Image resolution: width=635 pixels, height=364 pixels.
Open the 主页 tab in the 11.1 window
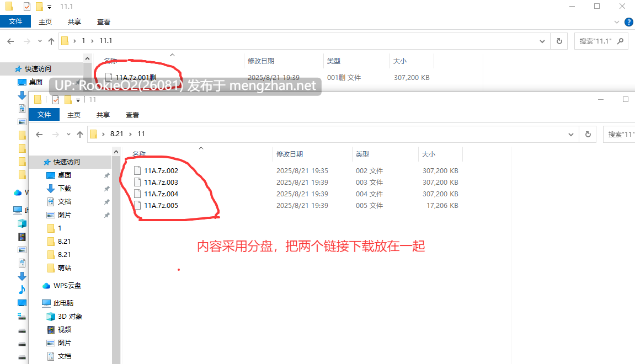(45, 22)
